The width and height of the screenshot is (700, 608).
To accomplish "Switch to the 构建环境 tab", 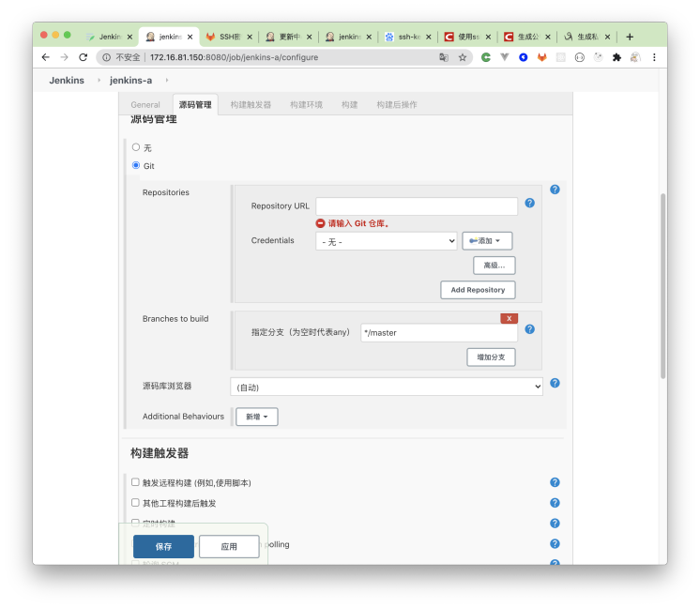I will (306, 104).
